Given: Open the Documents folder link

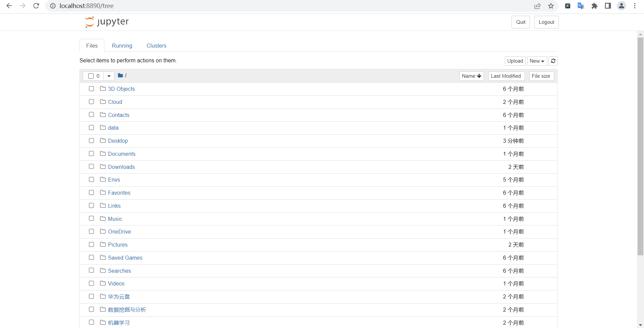Looking at the screenshot, I should click(122, 154).
